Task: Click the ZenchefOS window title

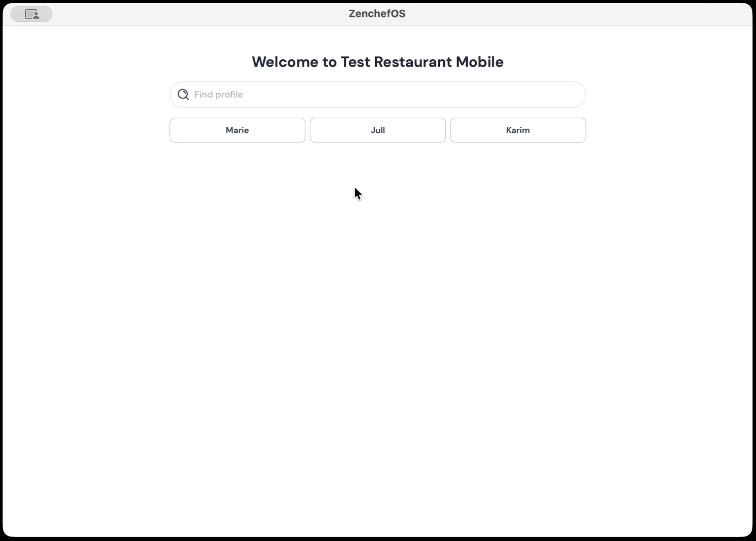Action: pos(377,14)
